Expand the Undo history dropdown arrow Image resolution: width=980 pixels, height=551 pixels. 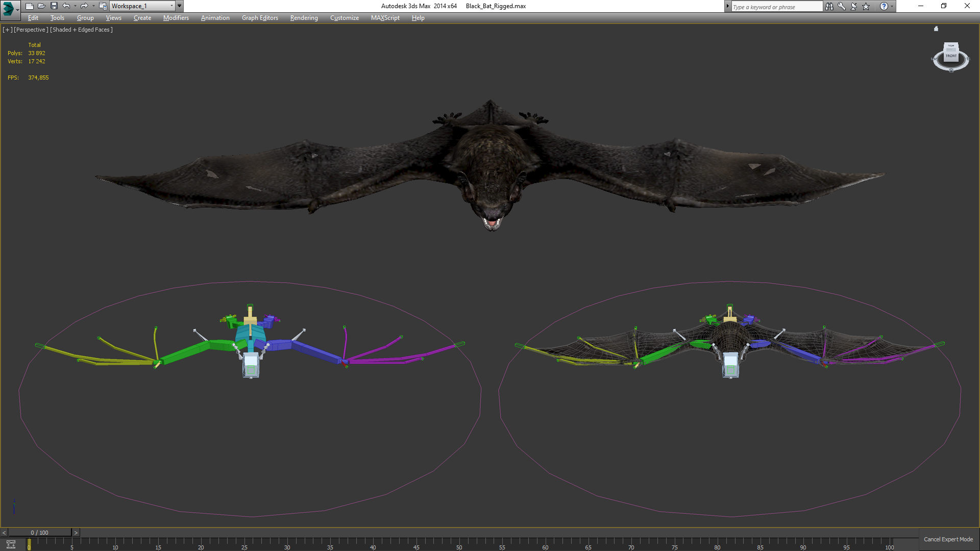tap(75, 6)
